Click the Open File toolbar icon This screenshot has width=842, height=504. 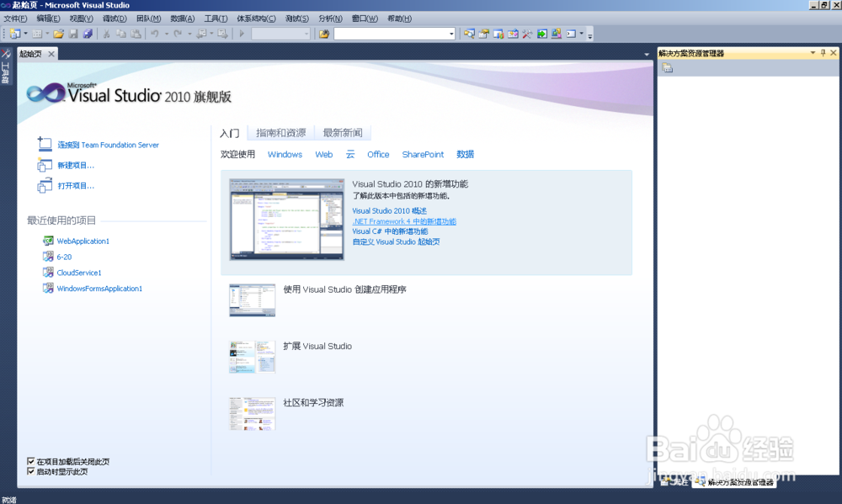point(58,34)
